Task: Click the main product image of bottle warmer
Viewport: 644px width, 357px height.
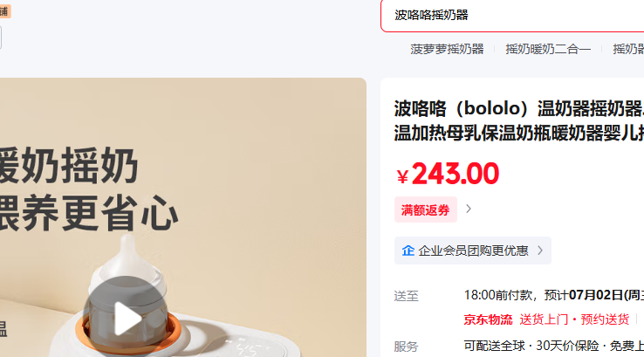Action: 183,217
